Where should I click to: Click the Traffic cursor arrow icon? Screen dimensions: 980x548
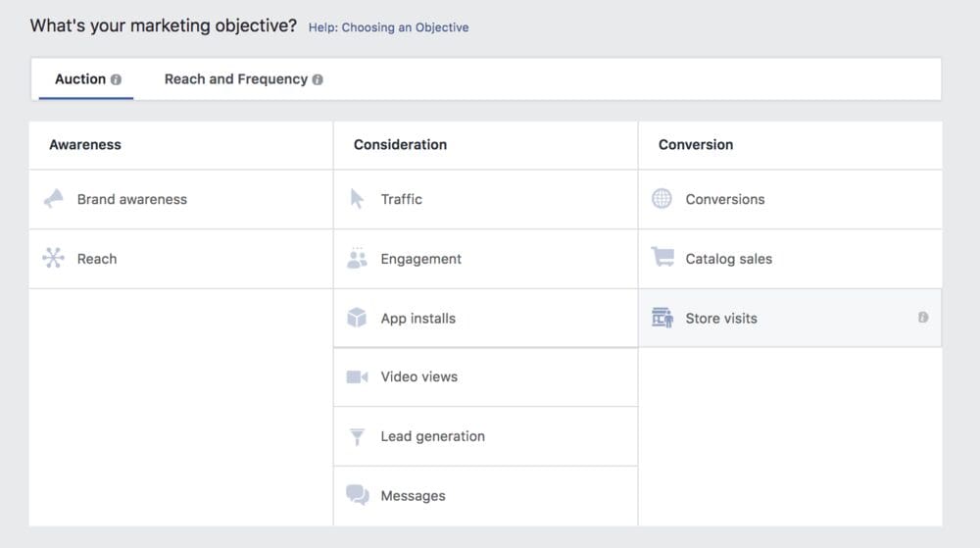pos(357,199)
